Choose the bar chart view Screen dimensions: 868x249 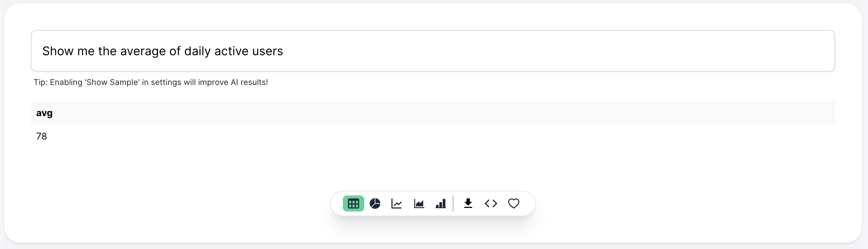coord(441,203)
